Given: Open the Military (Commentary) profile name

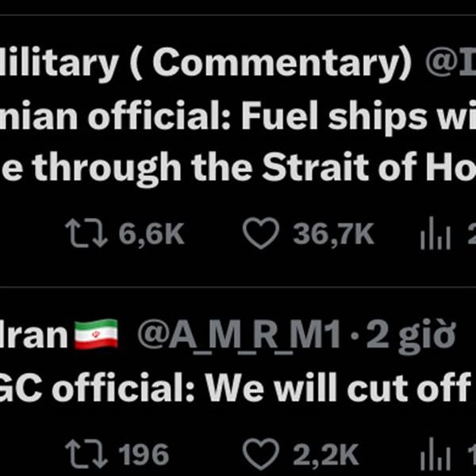Looking at the screenshot, I should (205, 63).
